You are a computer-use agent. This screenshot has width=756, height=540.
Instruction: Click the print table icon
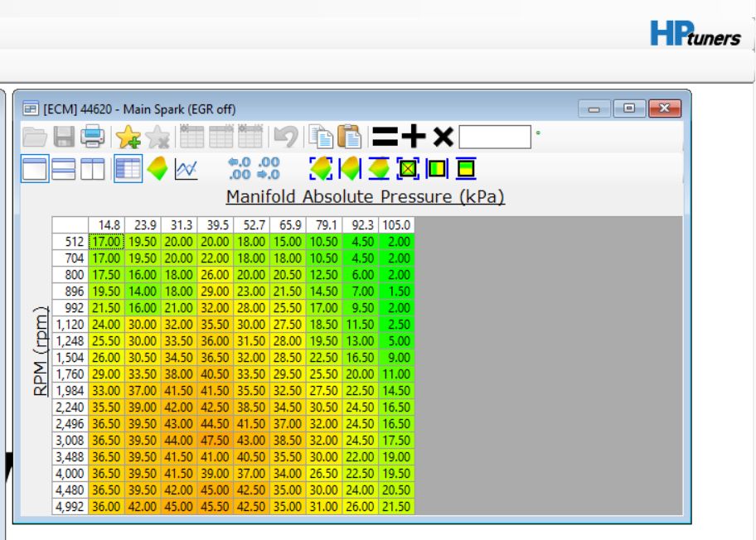(x=91, y=137)
